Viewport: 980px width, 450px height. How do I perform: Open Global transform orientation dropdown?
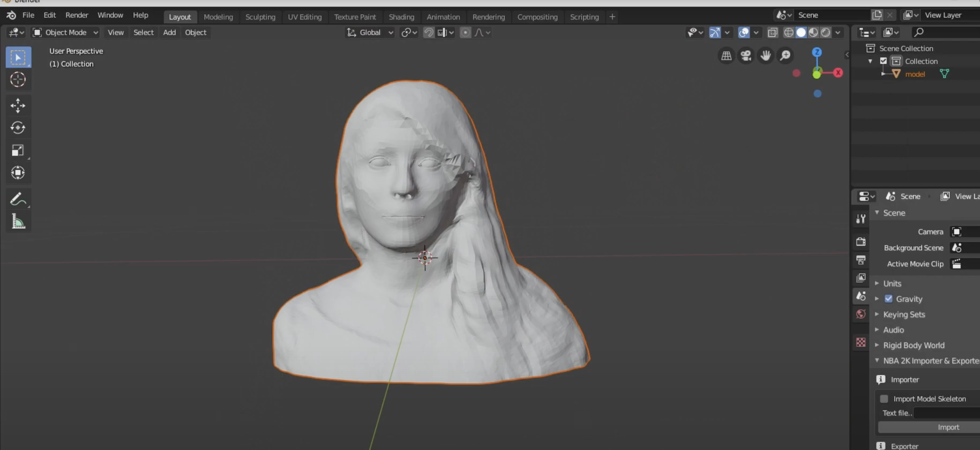pos(370,33)
